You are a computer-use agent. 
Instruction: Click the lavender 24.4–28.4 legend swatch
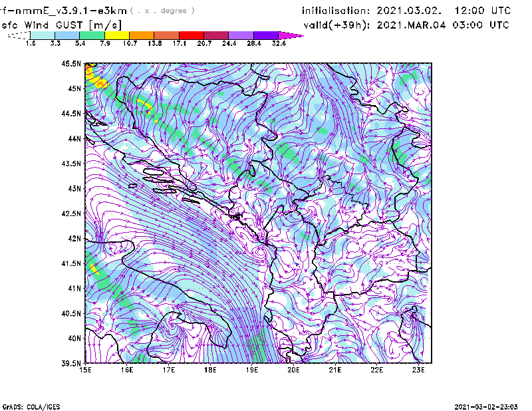241,35
